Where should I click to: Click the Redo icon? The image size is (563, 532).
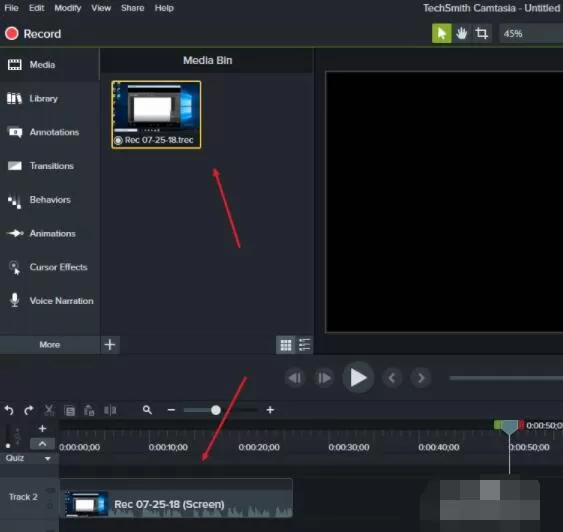tap(29, 410)
